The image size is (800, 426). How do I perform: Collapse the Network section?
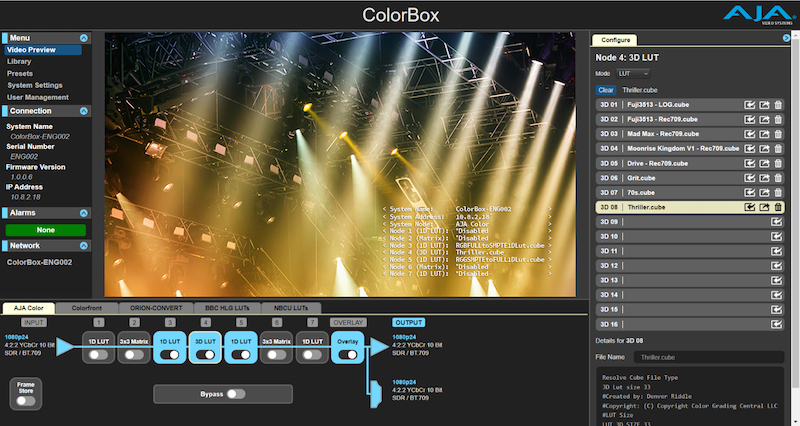[84, 246]
